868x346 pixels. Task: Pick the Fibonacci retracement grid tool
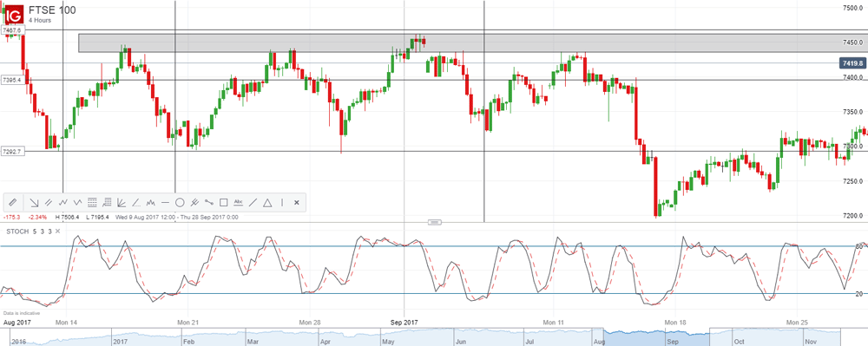[x=93, y=202]
